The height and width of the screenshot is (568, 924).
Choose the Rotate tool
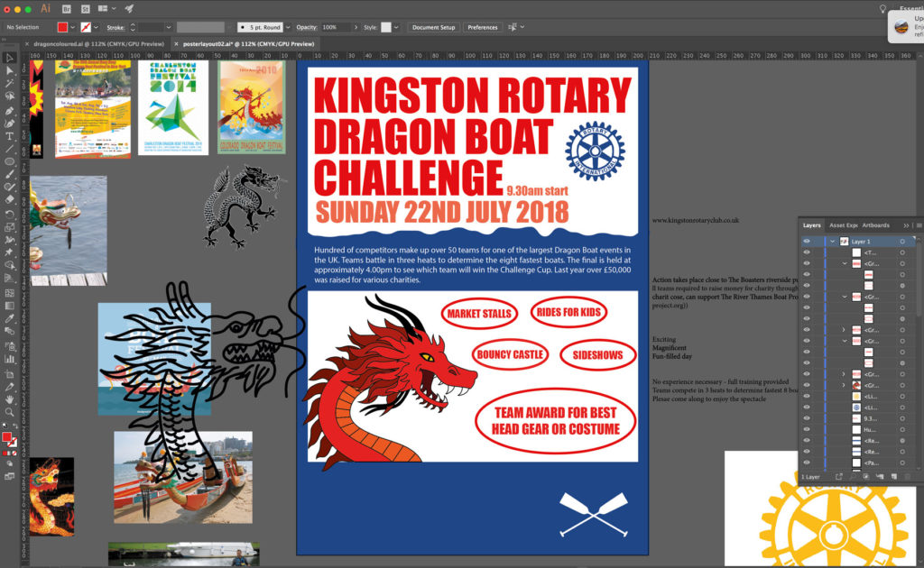tap(9, 215)
